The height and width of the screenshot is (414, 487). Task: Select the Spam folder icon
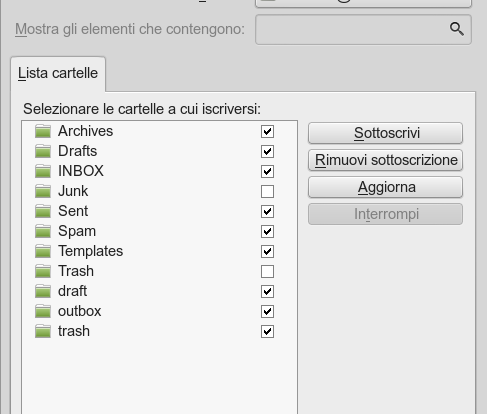click(43, 231)
